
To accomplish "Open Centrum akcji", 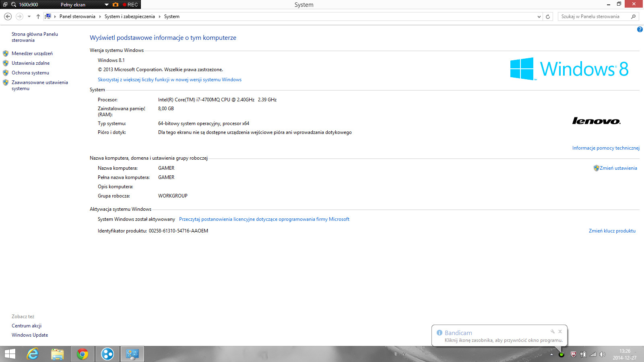I will point(27,326).
